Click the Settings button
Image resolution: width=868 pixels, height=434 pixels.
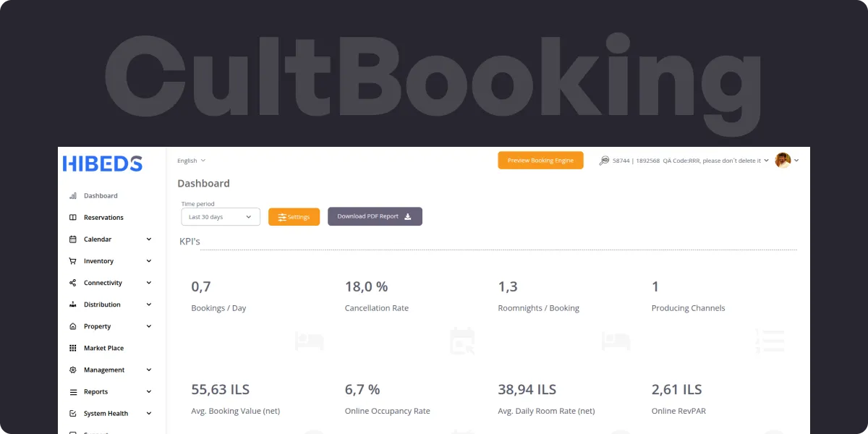294,217
